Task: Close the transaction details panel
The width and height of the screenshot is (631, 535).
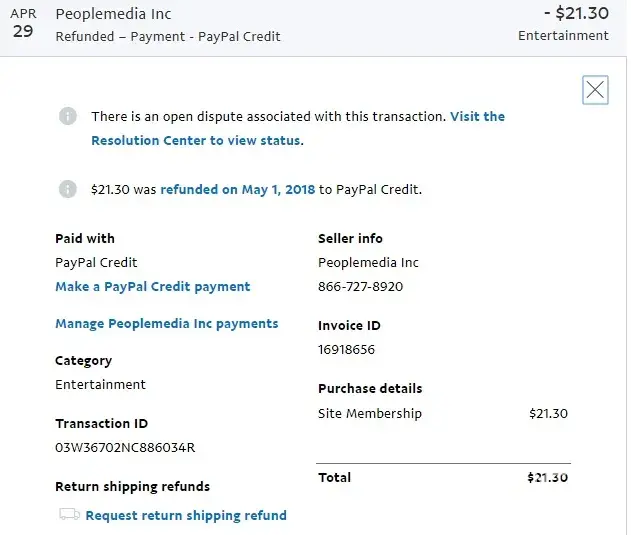Action: (595, 91)
